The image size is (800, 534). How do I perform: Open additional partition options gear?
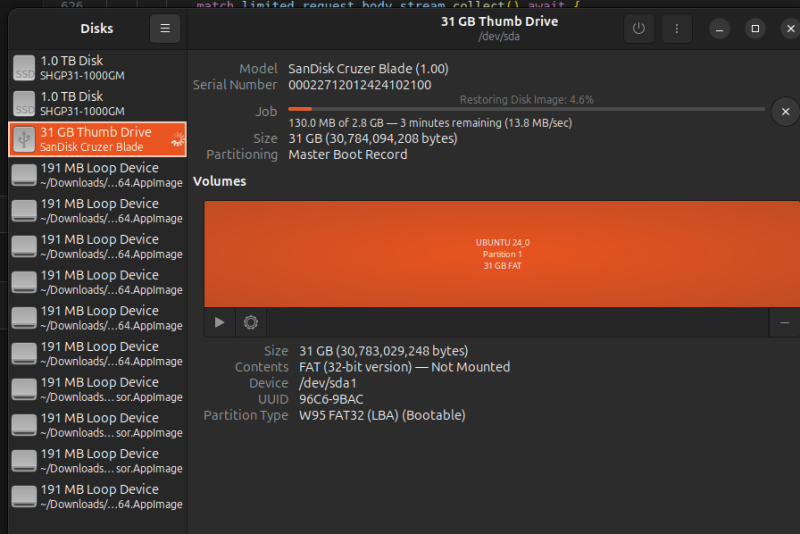pyautogui.click(x=251, y=322)
